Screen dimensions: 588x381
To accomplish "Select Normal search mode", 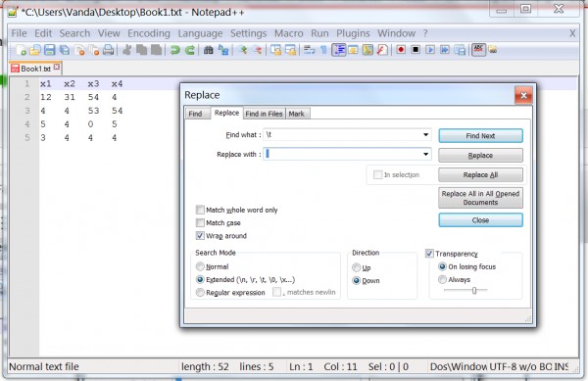I will pos(200,266).
